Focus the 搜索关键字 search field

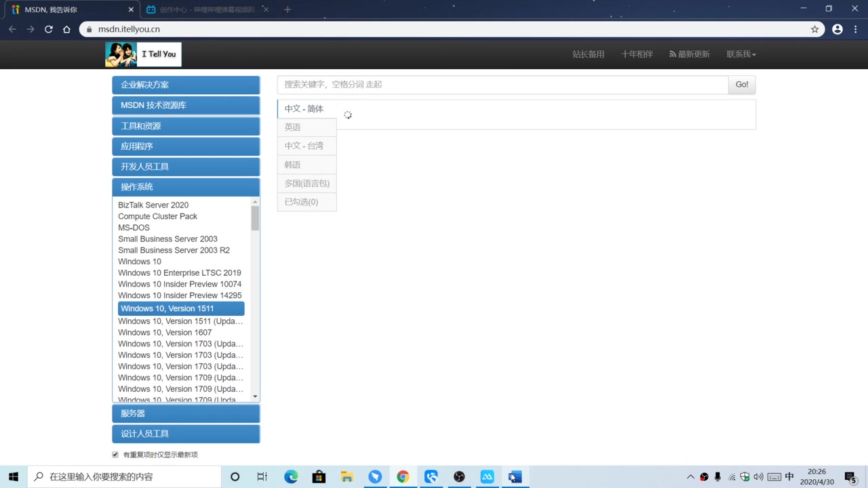click(x=502, y=85)
